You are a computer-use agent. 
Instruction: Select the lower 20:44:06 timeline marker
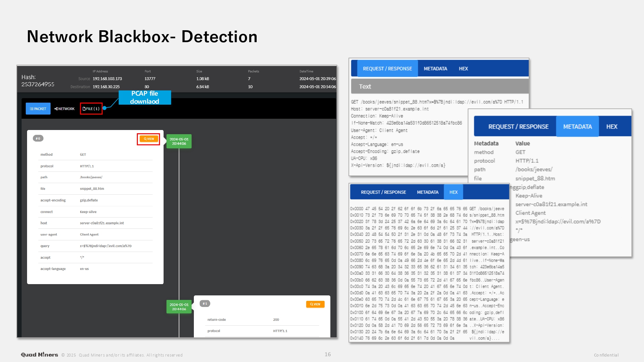(179, 307)
